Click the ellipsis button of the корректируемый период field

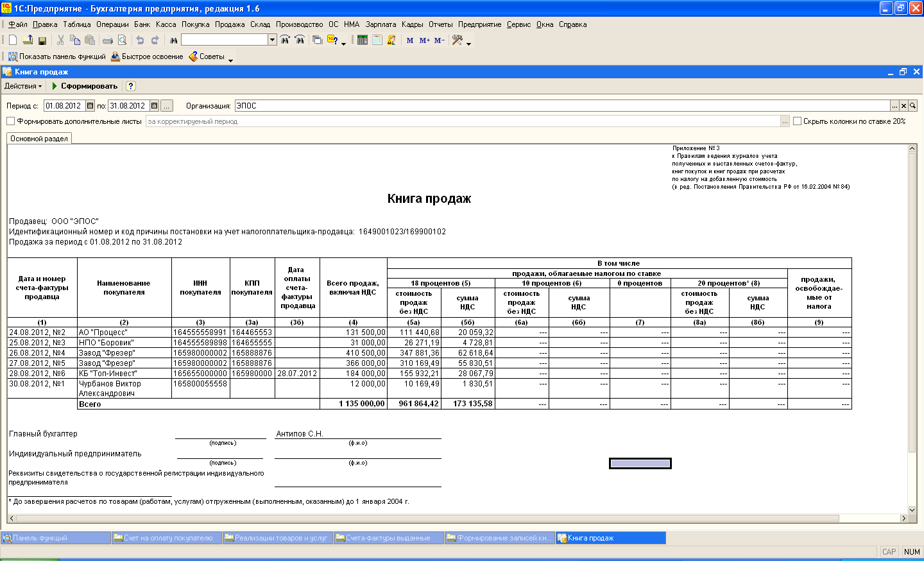[785, 121]
